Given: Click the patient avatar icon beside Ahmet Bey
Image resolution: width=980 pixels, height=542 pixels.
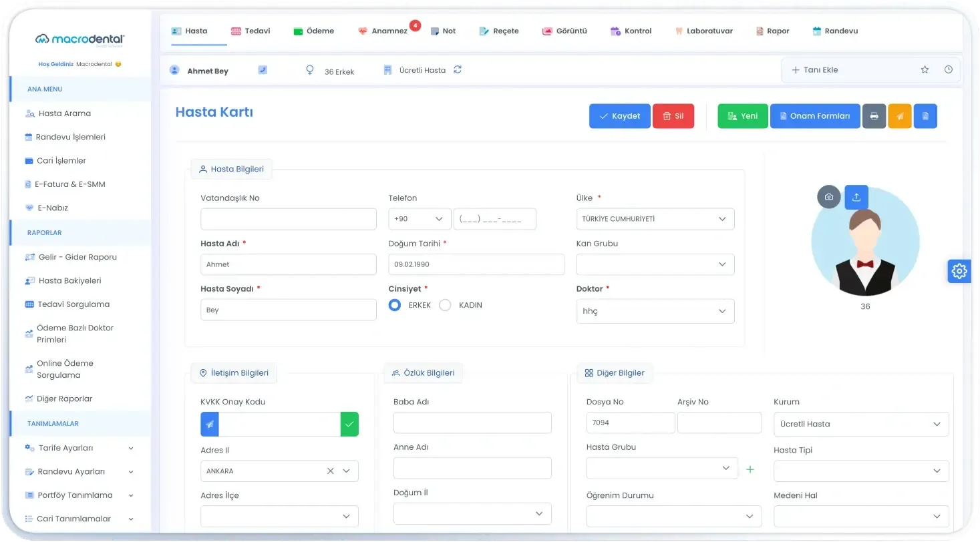Looking at the screenshot, I should (x=175, y=70).
